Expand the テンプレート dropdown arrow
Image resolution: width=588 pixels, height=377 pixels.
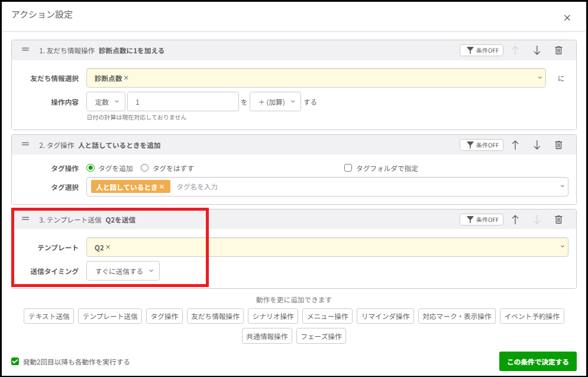pos(562,247)
